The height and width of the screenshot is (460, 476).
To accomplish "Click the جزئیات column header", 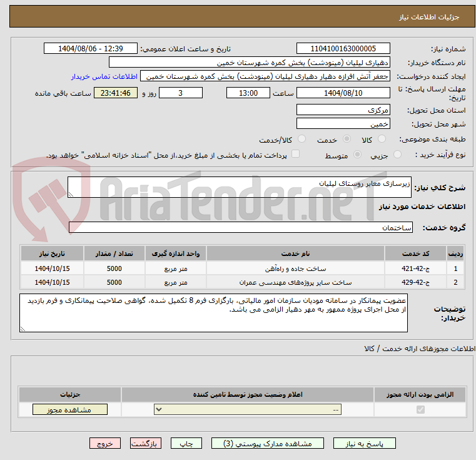I will click(70, 395).
